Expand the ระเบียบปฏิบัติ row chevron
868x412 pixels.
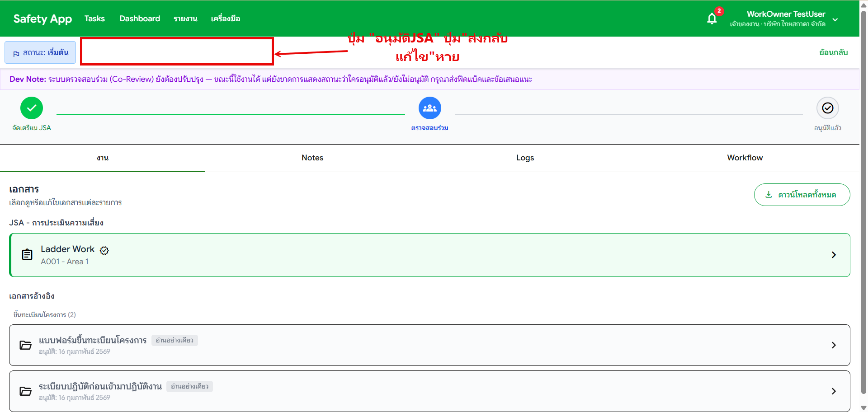pyautogui.click(x=834, y=391)
